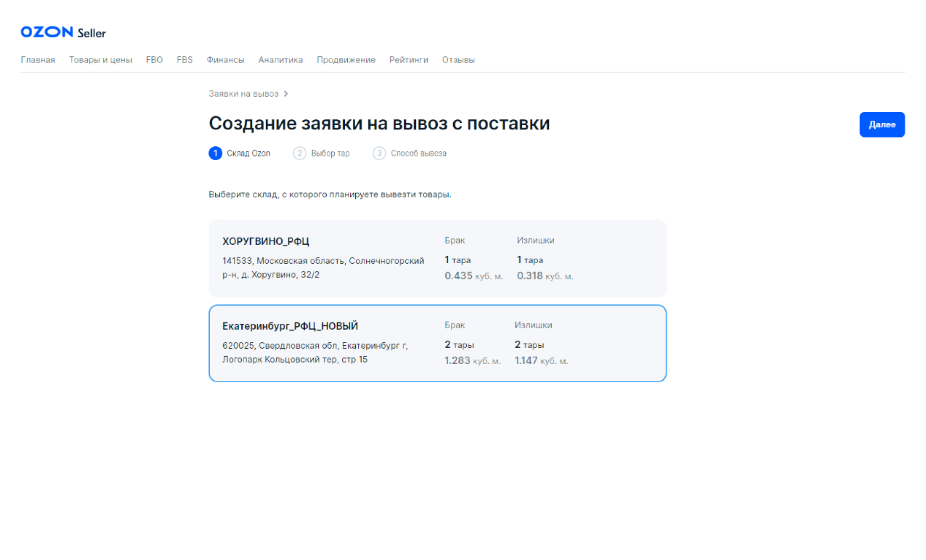
Task: Click the Выбор тар step label
Action: 330,153
